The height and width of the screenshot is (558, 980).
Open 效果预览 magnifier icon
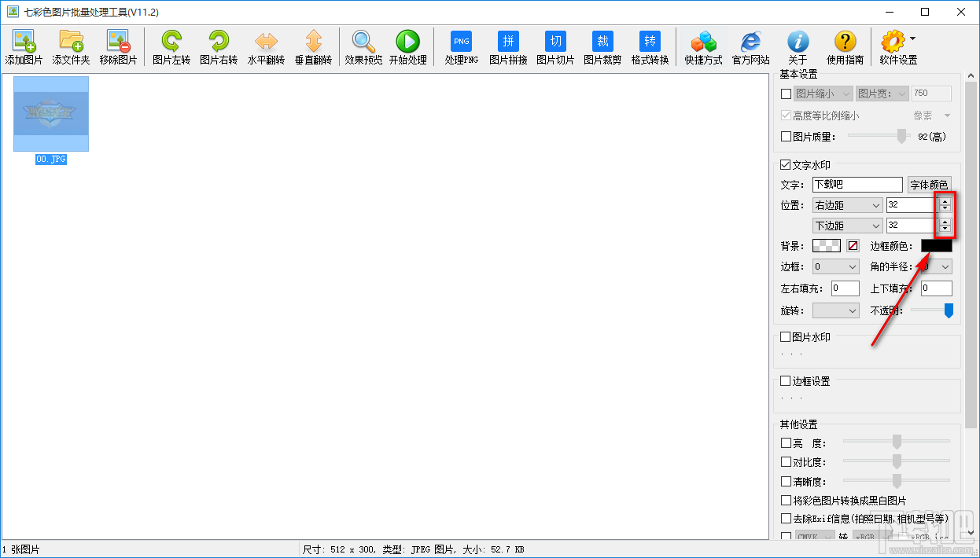click(x=363, y=41)
